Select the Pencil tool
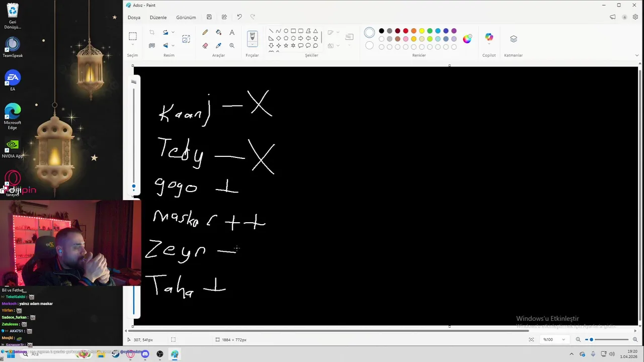 205,32
